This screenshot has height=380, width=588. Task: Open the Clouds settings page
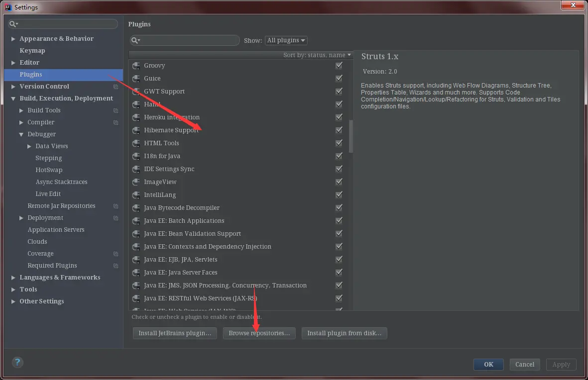click(37, 242)
